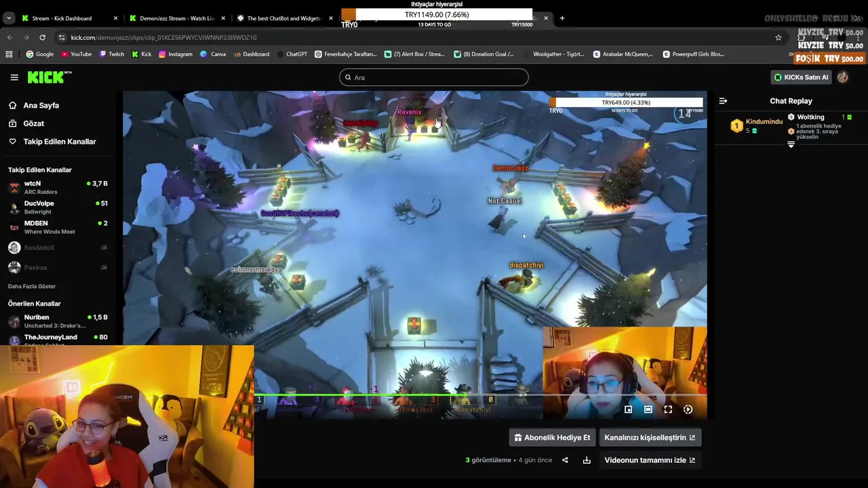
Task: Toggle picture-in-picture mini player
Action: click(x=628, y=409)
